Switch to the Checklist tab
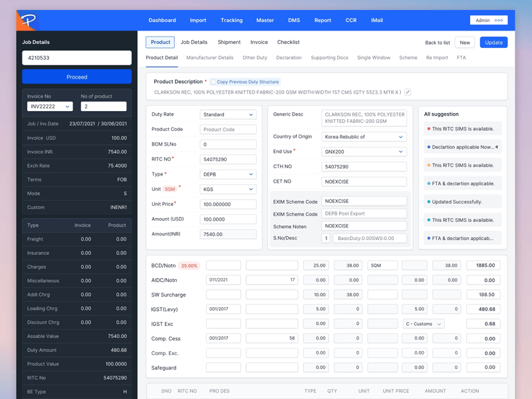The image size is (532, 399). [288, 42]
